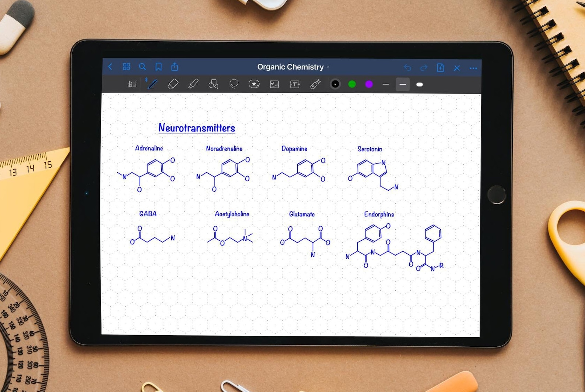Select the Pen tool

[152, 84]
